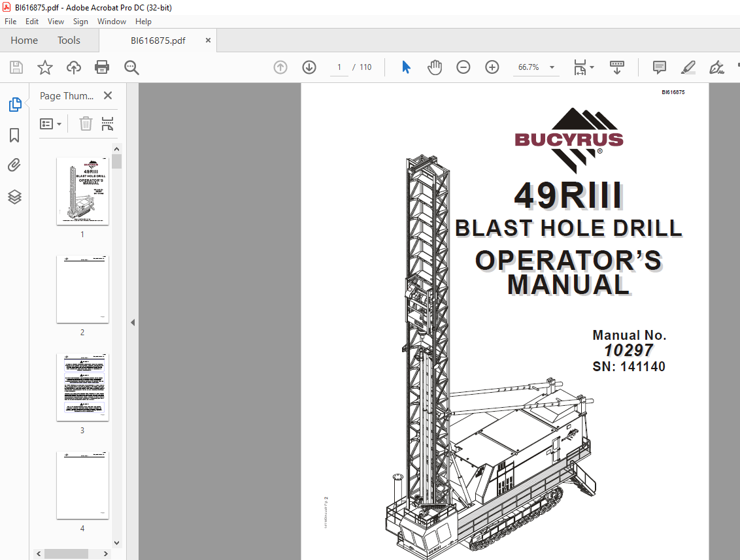Image resolution: width=740 pixels, height=560 pixels.
Task: Click the print pages thumbnail icon
Action: tap(108, 124)
